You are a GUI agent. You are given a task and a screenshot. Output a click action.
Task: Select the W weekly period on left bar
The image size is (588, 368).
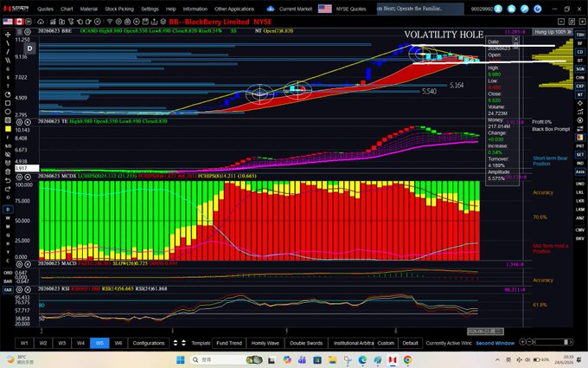pyautogui.click(x=8, y=218)
